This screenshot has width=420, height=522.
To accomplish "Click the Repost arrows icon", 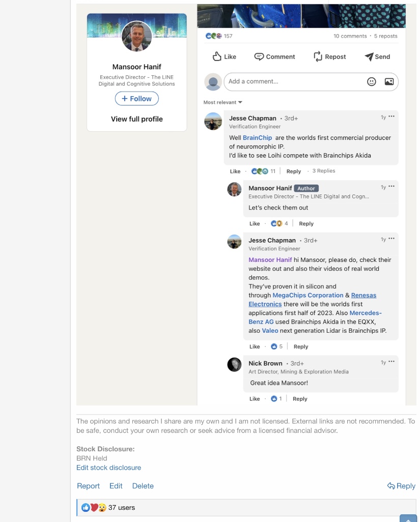I will (318, 56).
